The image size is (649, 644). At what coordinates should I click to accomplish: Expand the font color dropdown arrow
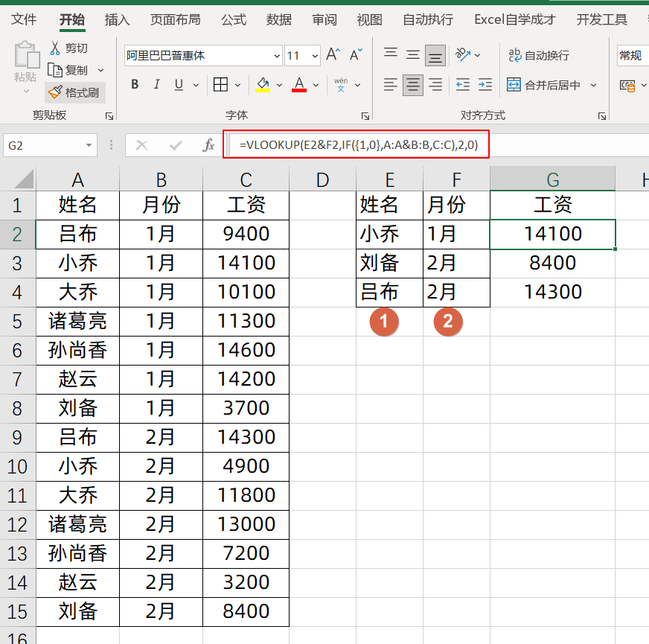coord(316,86)
